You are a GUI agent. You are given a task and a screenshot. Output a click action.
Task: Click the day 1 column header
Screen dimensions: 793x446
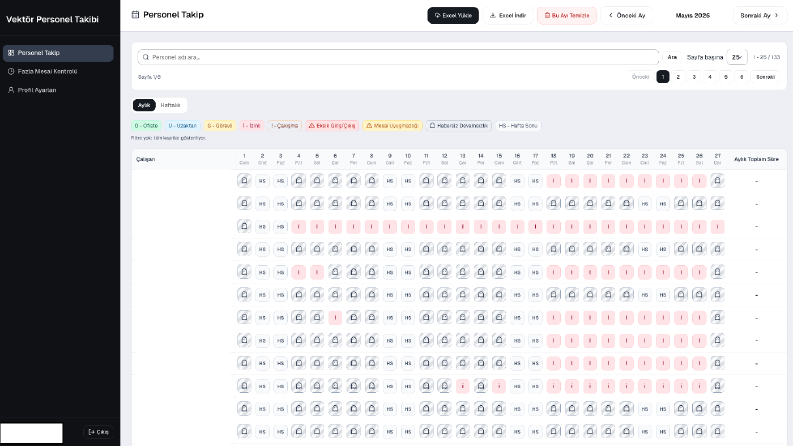pos(244,159)
